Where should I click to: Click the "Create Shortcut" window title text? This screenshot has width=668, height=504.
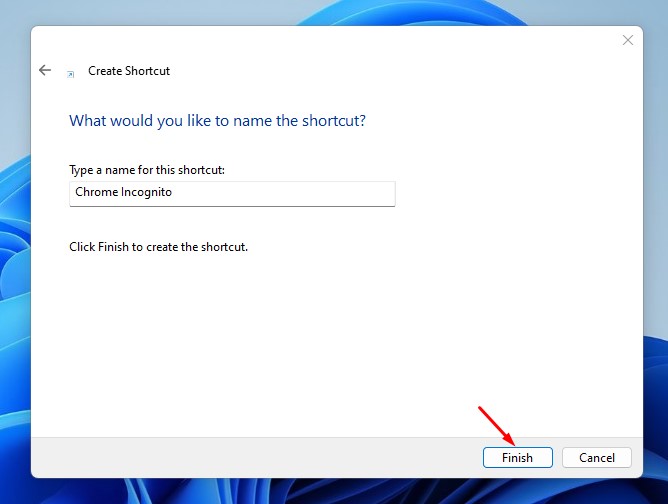tap(129, 71)
